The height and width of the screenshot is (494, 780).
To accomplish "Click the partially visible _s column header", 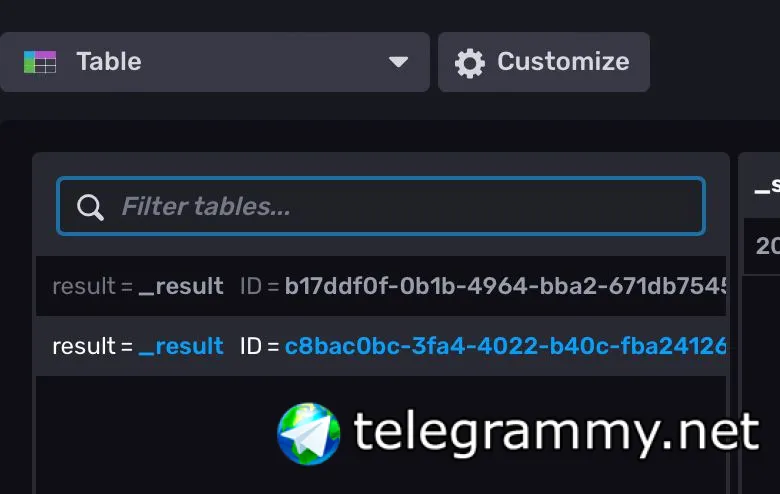I will [x=765, y=187].
